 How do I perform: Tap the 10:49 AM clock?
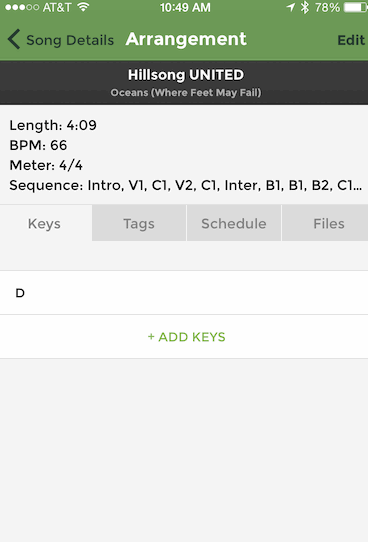(x=185, y=7)
